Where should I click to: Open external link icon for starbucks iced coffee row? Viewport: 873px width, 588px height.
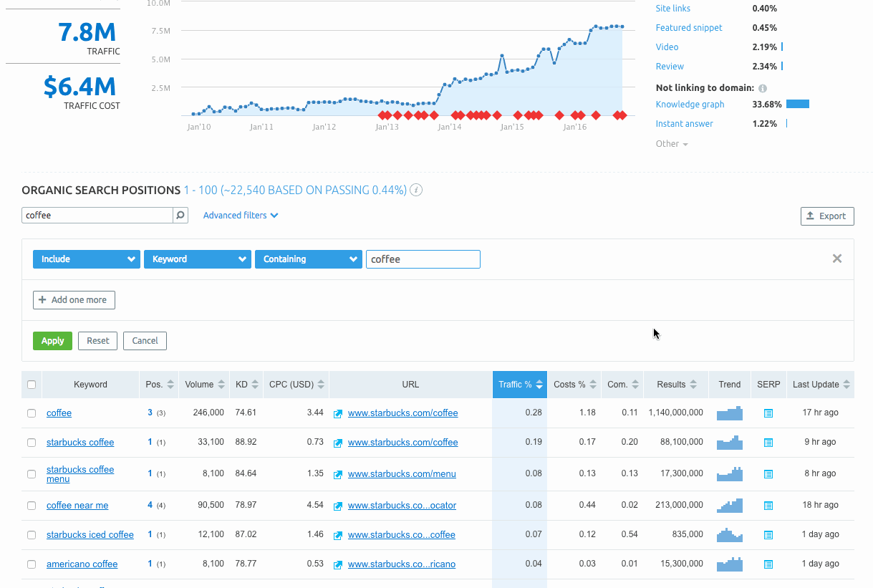click(339, 535)
